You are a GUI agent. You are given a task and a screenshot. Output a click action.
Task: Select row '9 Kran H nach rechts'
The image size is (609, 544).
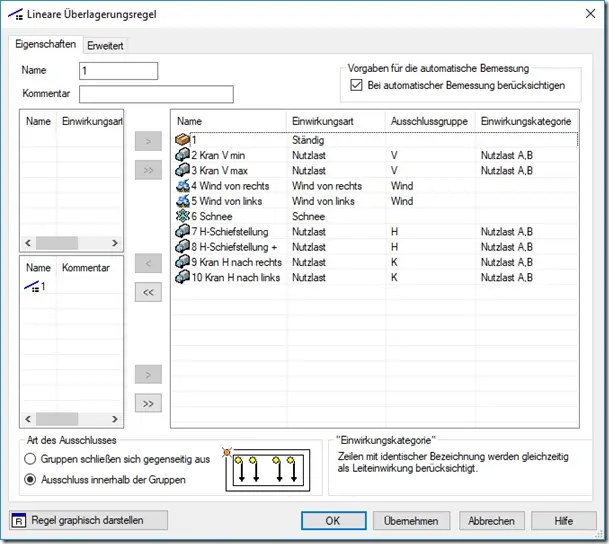(375, 262)
